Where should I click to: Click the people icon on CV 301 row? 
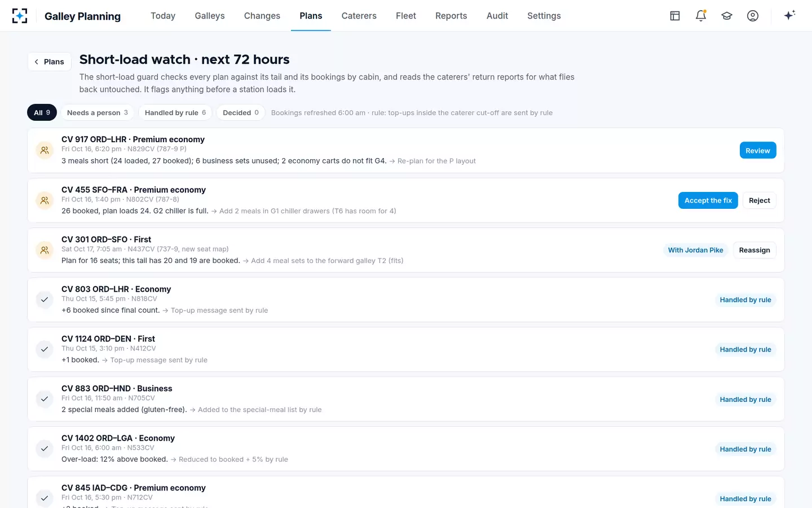45,250
